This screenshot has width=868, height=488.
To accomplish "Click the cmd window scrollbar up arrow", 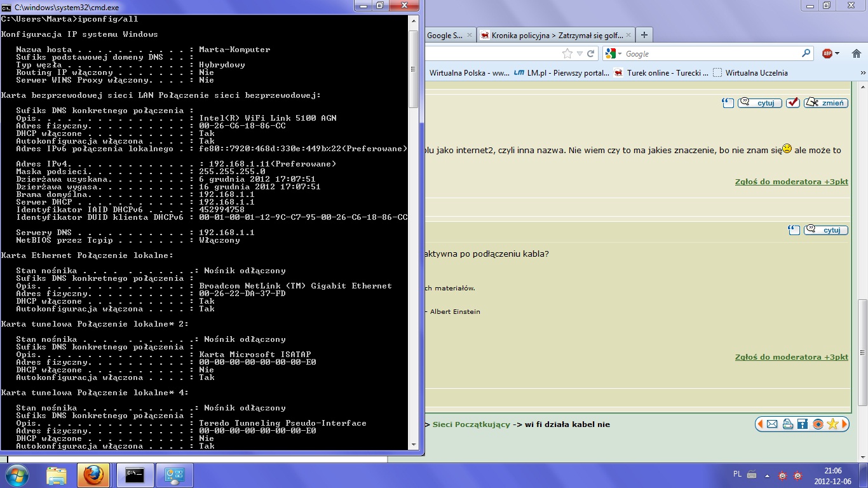I will click(x=414, y=20).
